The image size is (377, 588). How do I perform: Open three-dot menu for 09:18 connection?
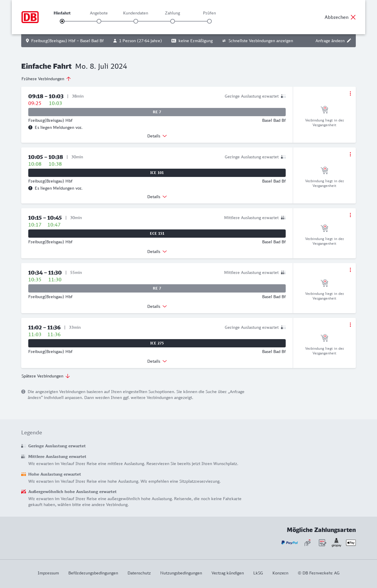click(x=350, y=93)
